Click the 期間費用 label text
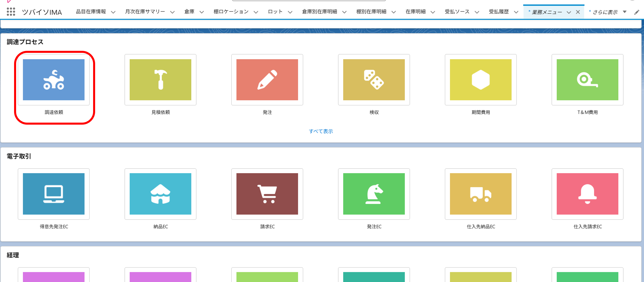644x282 pixels. click(x=481, y=112)
